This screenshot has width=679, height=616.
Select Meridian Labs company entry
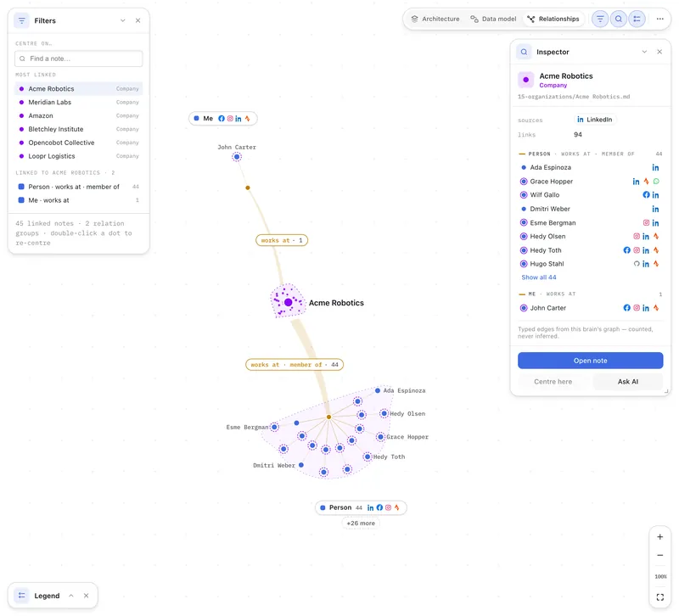pyautogui.click(x=78, y=102)
